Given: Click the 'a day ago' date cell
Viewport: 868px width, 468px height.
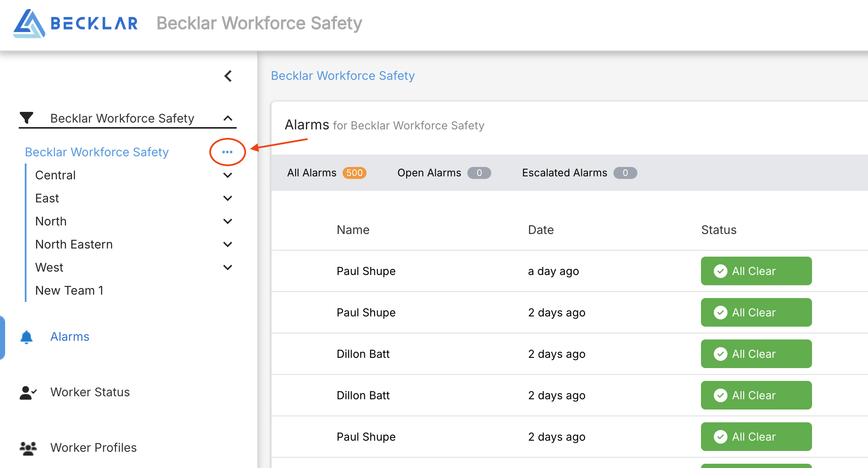Looking at the screenshot, I should [x=554, y=271].
